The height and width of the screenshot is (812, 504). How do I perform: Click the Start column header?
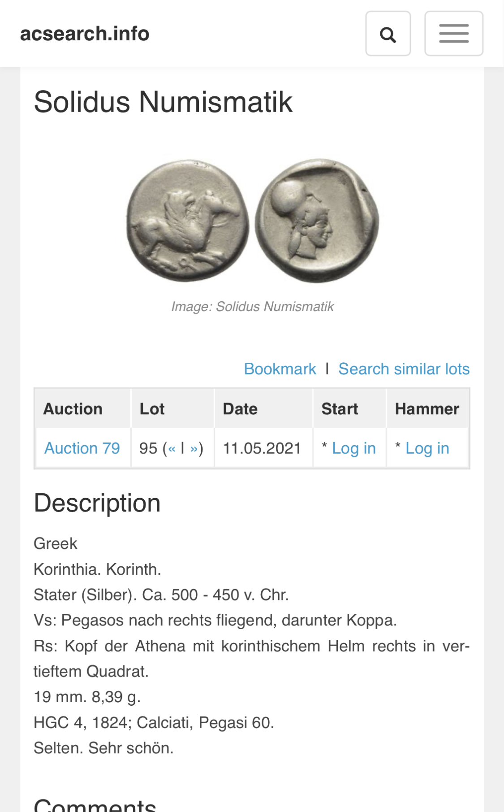[x=340, y=409]
